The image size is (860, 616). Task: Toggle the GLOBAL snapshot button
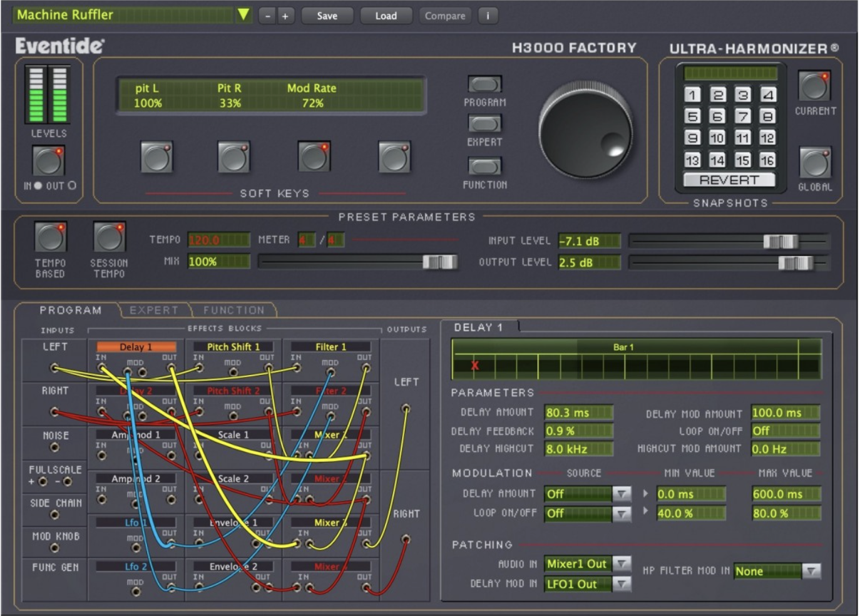815,163
